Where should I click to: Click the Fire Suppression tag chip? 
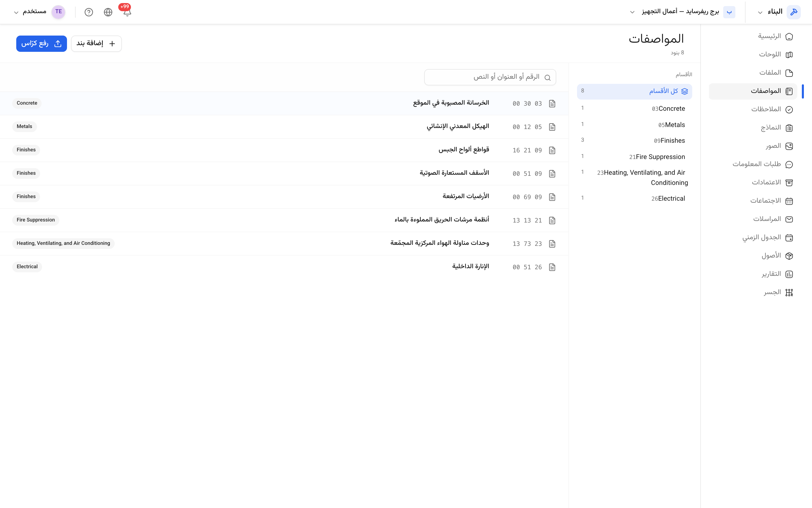[36, 220]
